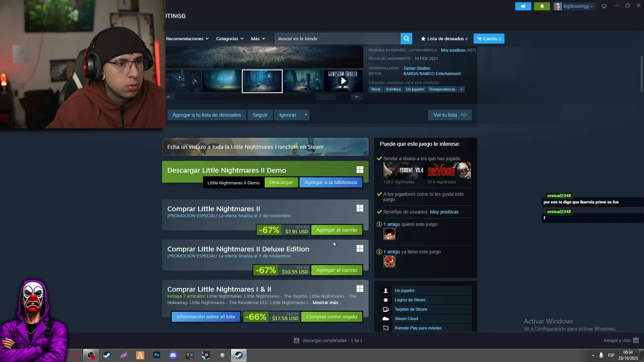Add Deluxe Edition $10.55 to cart
This screenshot has width=644, height=362.
click(337, 270)
